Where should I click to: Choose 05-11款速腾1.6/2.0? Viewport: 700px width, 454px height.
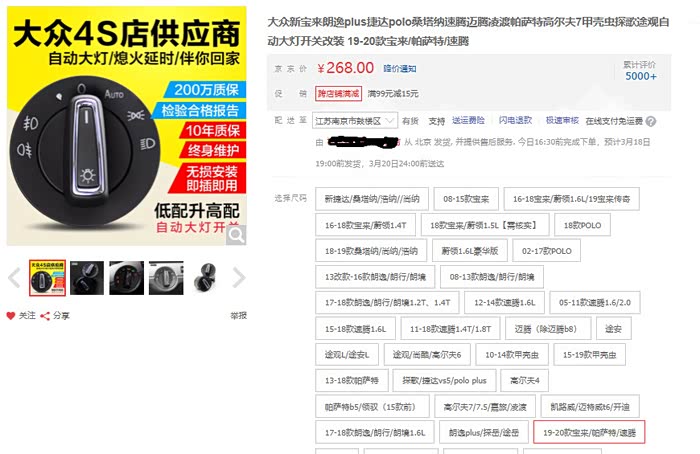point(595,303)
